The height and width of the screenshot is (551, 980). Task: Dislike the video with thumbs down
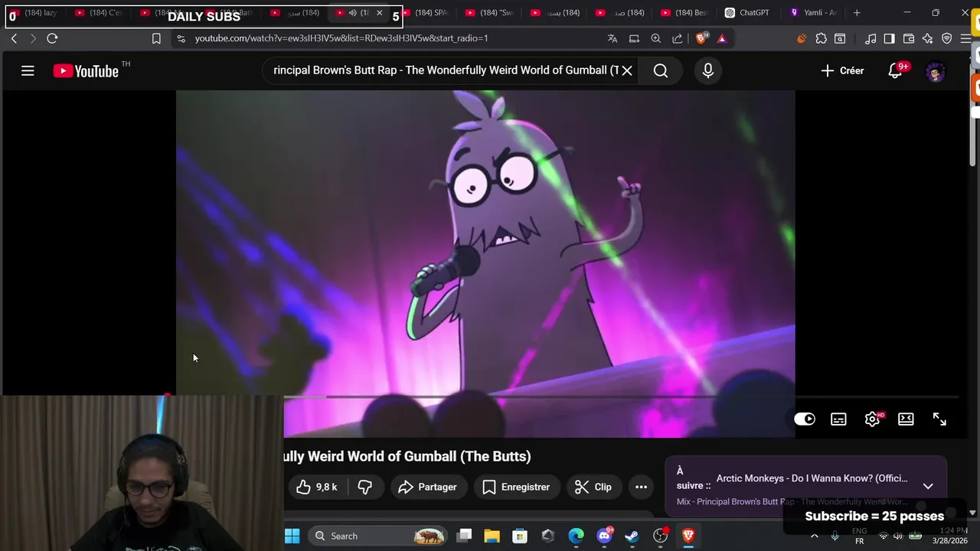[365, 487]
